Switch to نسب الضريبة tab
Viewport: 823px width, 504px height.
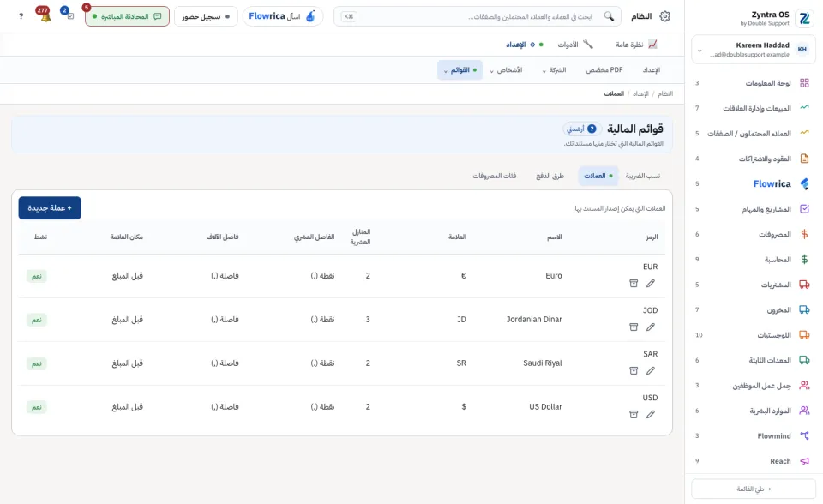click(x=642, y=176)
